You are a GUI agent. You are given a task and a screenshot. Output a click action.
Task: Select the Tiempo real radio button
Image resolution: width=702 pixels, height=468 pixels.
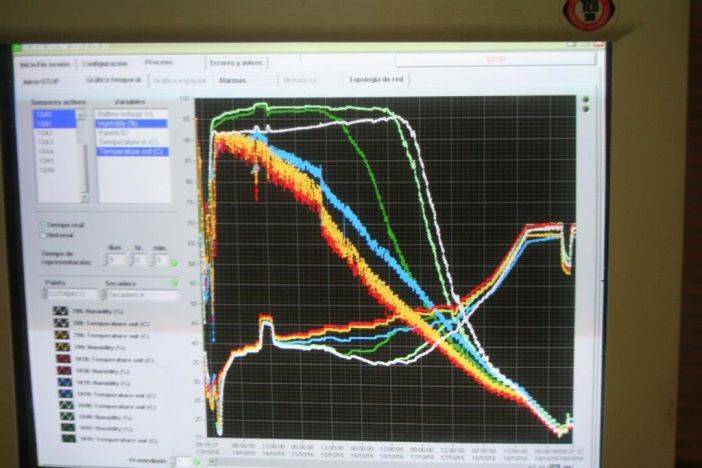tap(42, 225)
